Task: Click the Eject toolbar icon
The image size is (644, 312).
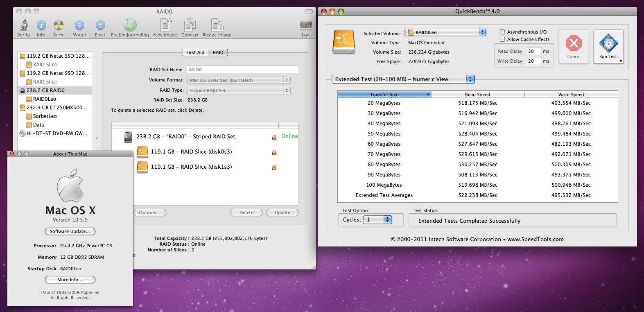Action: [x=100, y=25]
